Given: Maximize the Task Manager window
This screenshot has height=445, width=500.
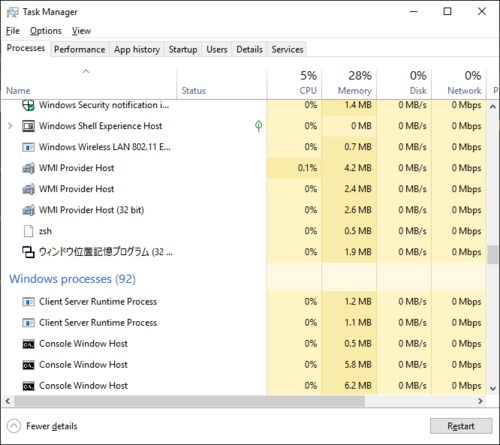Looking at the screenshot, I should click(447, 12).
